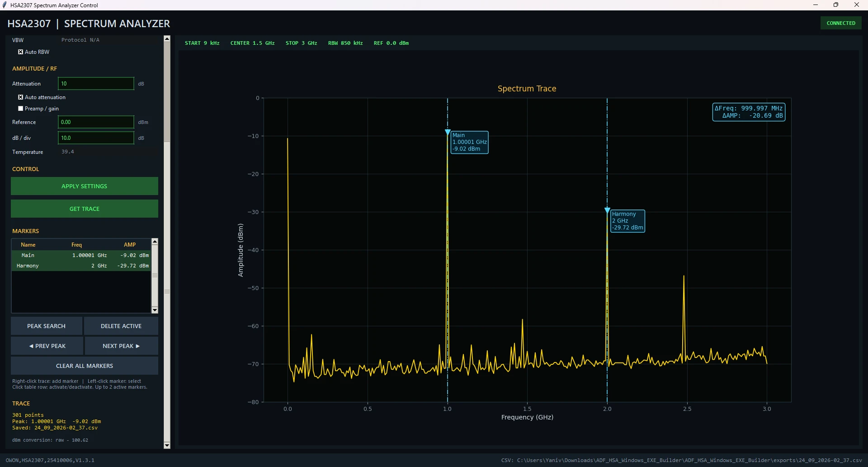Click the dB / div input field
The height and width of the screenshot is (467, 868).
[x=96, y=138]
